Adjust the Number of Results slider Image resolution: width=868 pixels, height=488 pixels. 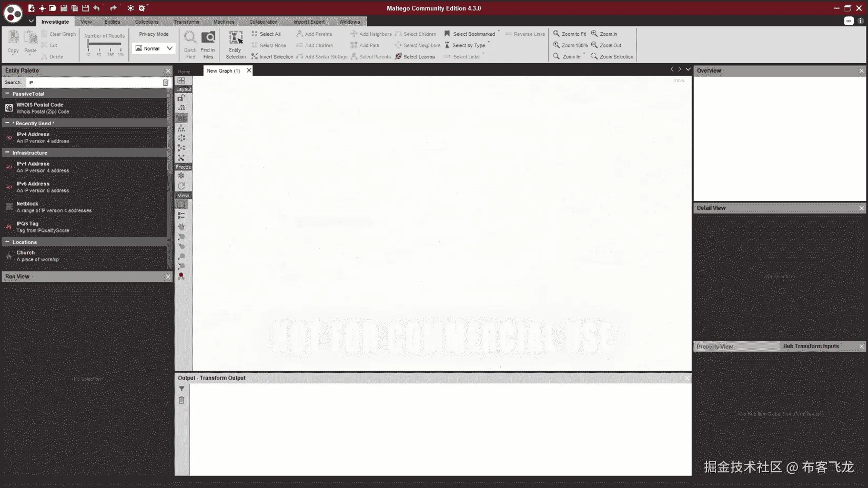click(104, 44)
